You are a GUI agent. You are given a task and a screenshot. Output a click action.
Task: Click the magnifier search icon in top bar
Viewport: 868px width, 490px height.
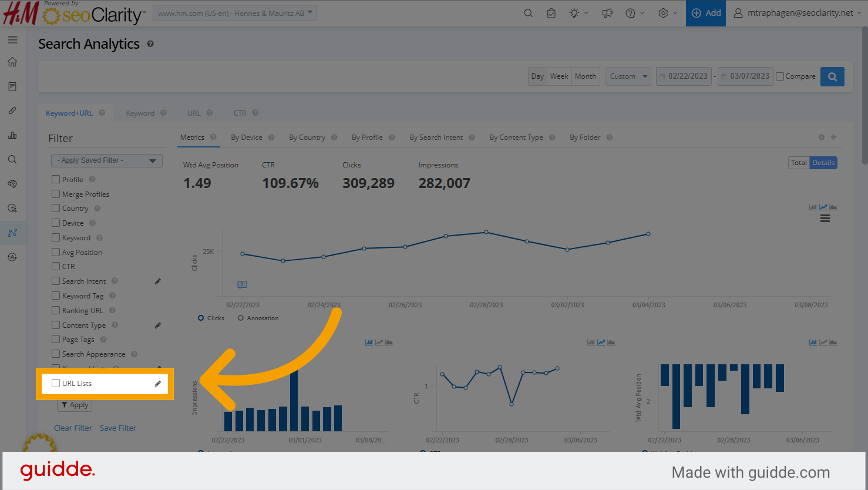pos(528,13)
